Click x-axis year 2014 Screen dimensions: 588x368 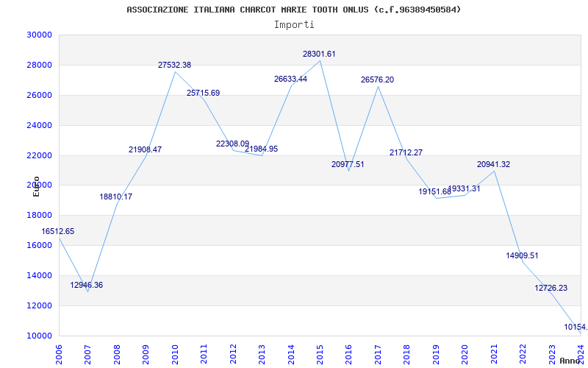pyautogui.click(x=291, y=355)
